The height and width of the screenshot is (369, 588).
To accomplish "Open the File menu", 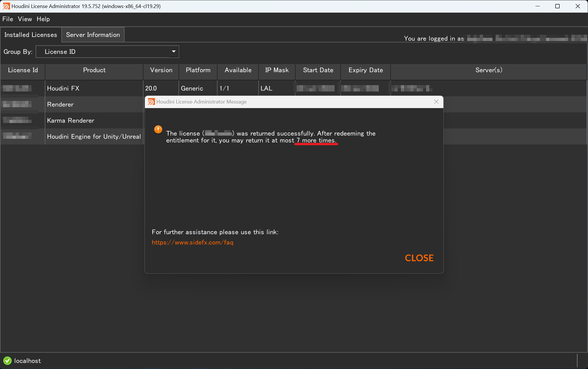I will click(8, 19).
